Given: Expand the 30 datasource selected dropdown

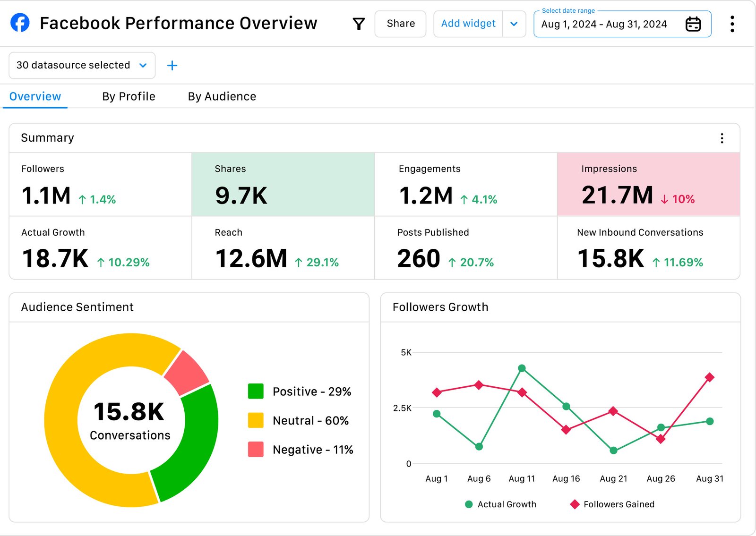Looking at the screenshot, I should (82, 65).
